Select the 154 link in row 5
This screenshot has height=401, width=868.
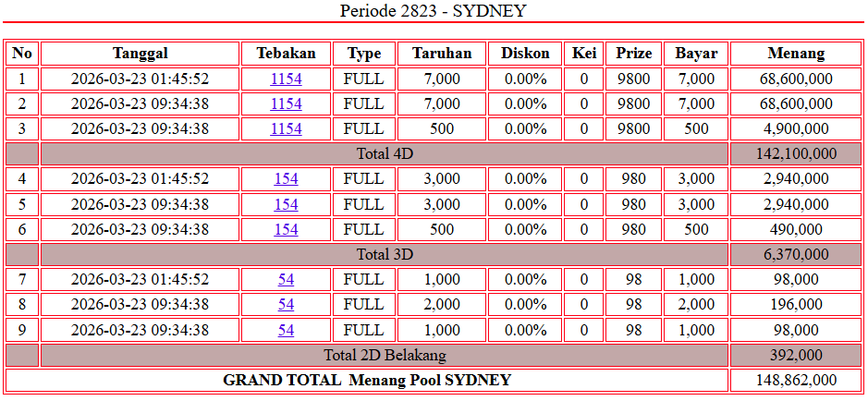[x=286, y=204]
